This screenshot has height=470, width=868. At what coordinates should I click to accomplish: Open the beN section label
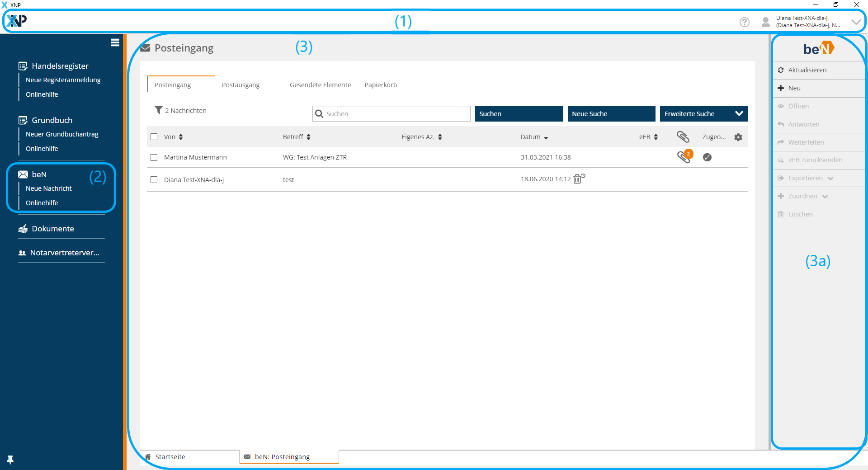click(39, 174)
